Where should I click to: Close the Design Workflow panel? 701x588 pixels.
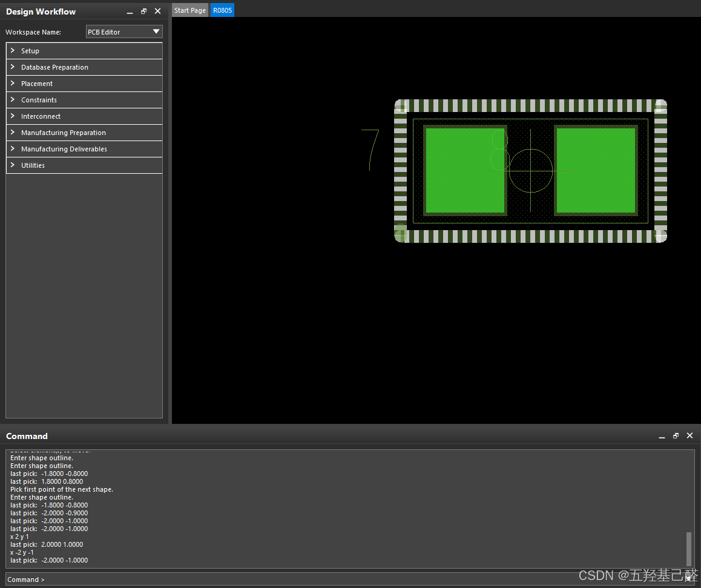click(x=158, y=11)
